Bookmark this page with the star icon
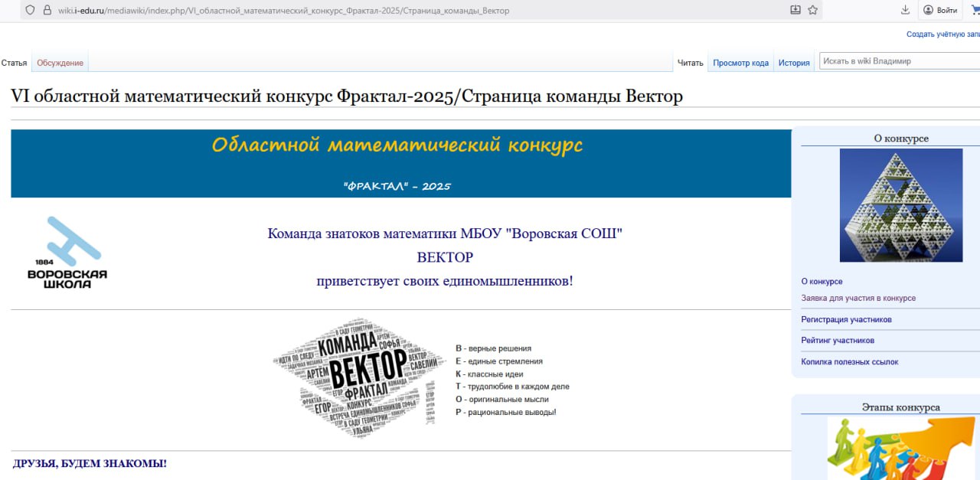The image size is (980, 480). [812, 10]
